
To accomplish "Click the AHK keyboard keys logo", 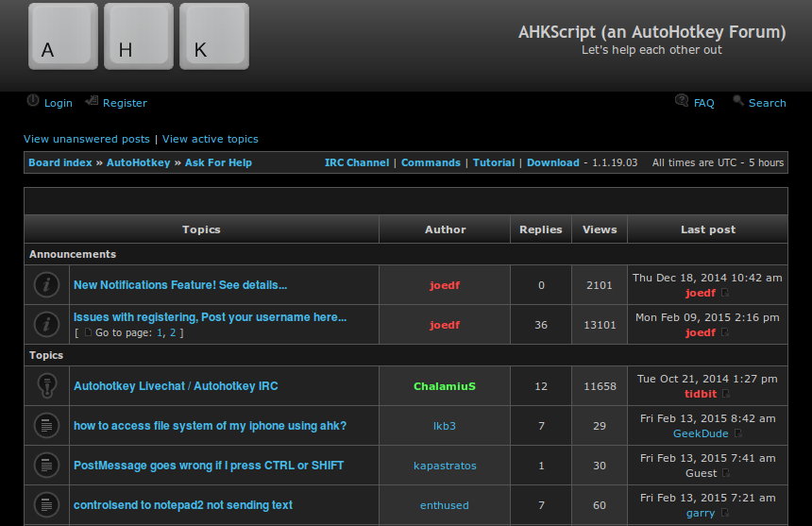I will point(139,37).
